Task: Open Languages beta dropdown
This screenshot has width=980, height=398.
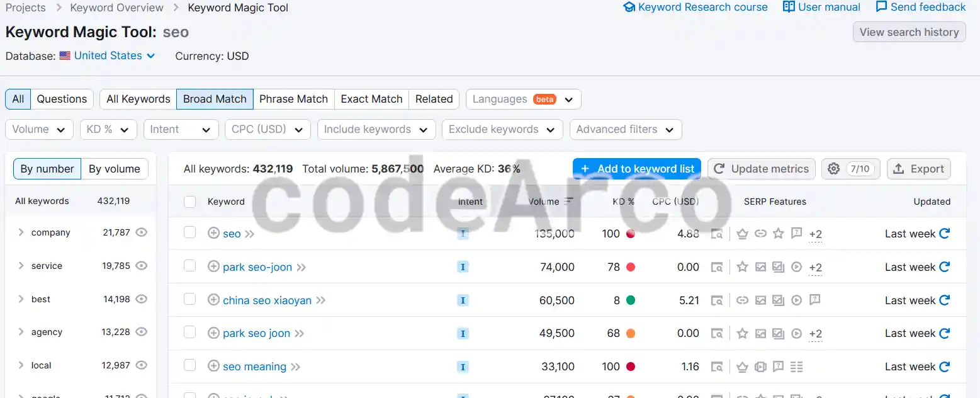Action: pos(523,99)
